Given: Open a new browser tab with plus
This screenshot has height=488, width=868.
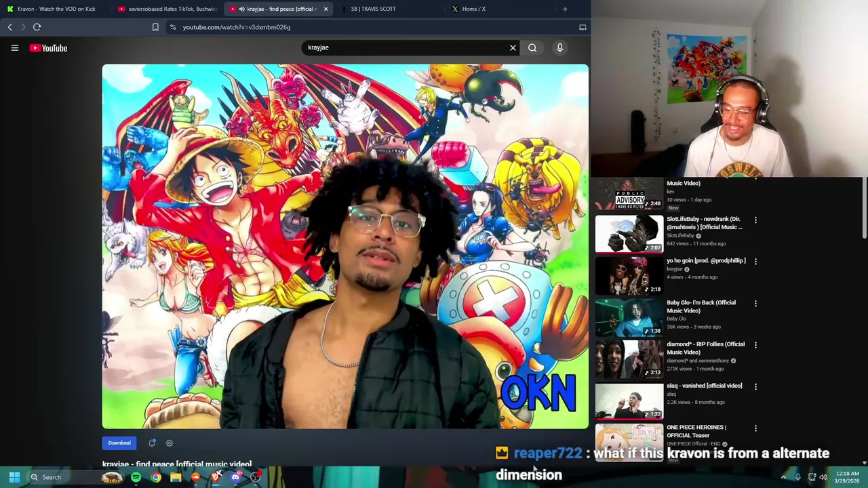Looking at the screenshot, I should click(565, 9).
